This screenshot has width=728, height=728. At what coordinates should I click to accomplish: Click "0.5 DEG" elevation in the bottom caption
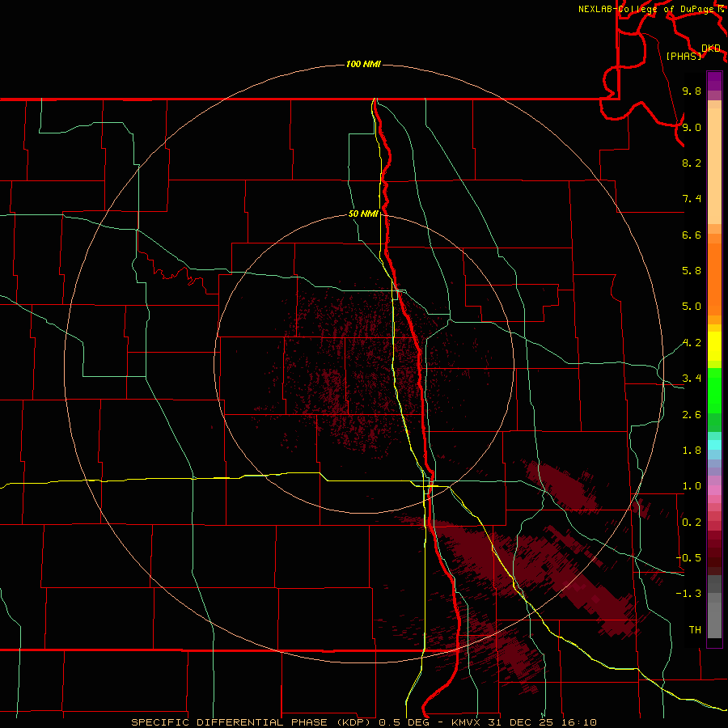point(403,722)
